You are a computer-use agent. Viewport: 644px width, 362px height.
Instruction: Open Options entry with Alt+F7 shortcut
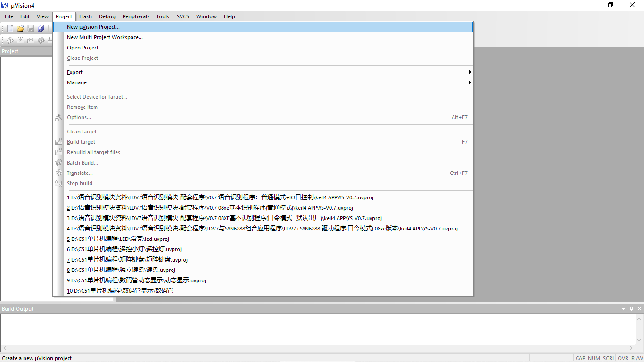[263, 117]
